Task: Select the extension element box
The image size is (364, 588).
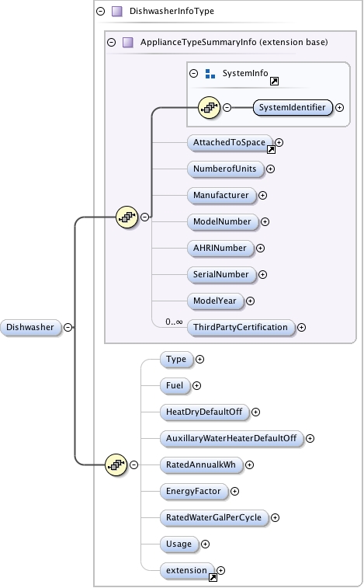Action: pyautogui.click(x=187, y=570)
